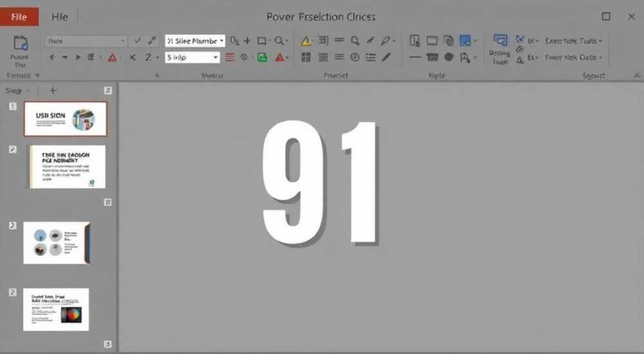644x354 pixels.
Task: Click the left arrow icon in the ribbon
Action: tap(52, 57)
